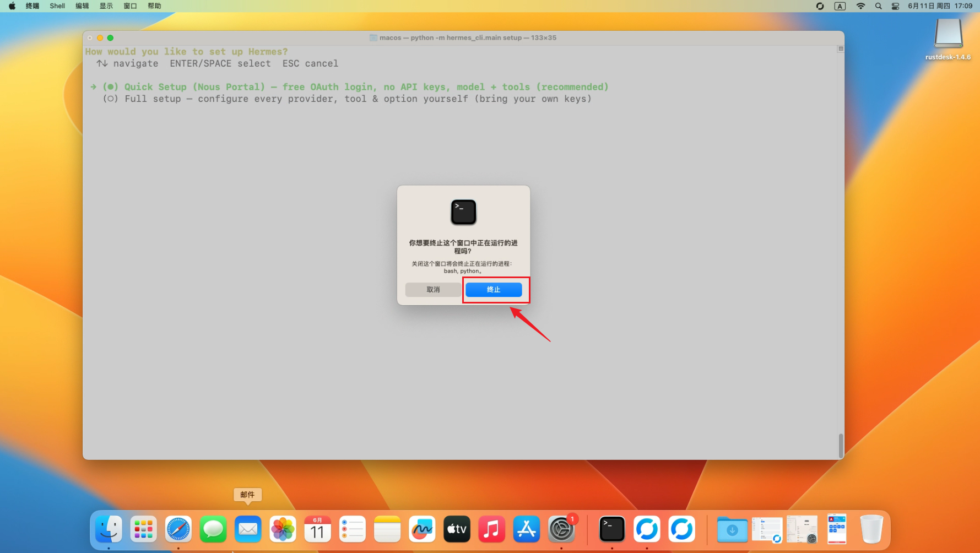This screenshot has height=553, width=980.
Task: Open the Downloads folder in the Dock
Action: 732,529
